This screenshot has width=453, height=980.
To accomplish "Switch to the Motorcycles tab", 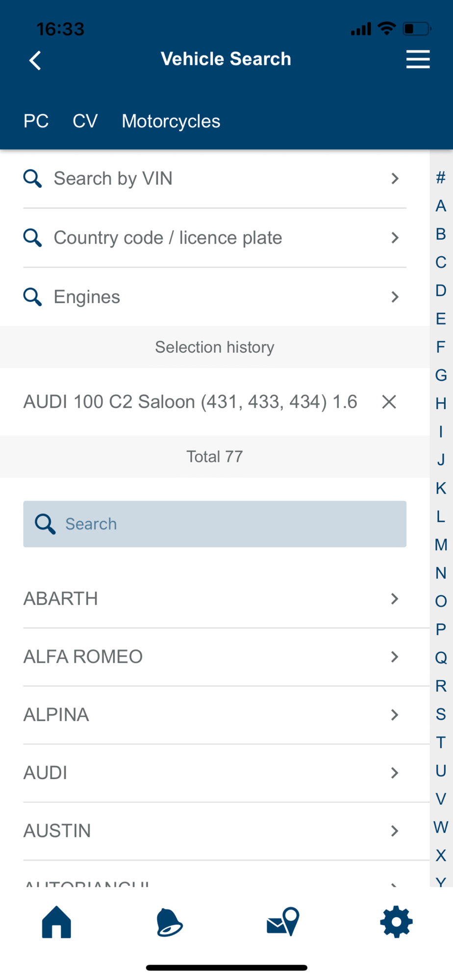I will click(x=171, y=121).
